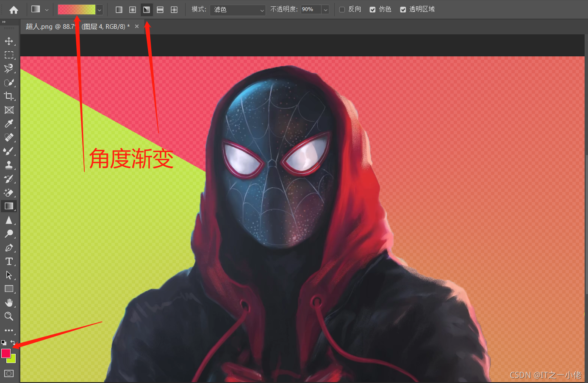
Task: Select the Eyedropper tool
Action: click(9, 124)
